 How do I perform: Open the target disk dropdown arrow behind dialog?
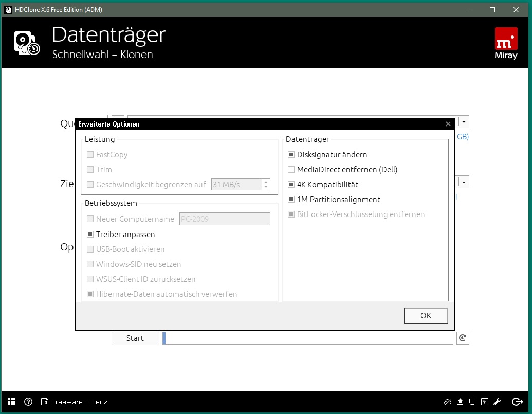(464, 182)
